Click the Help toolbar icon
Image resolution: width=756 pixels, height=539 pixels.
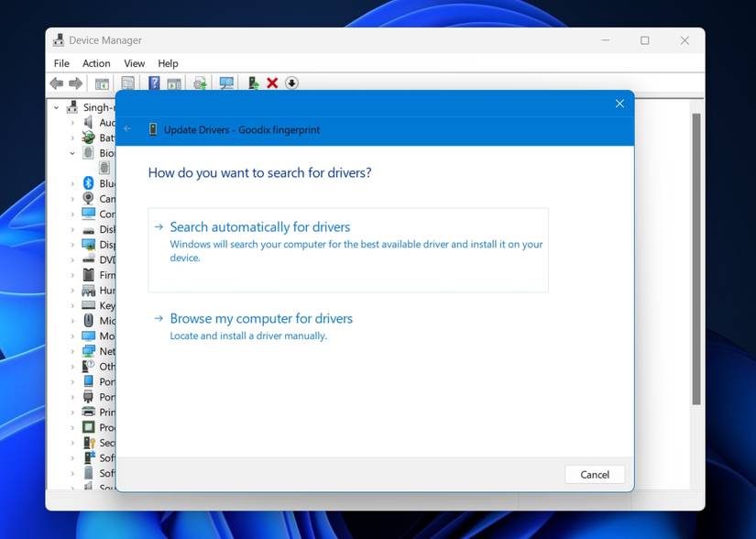[153, 82]
